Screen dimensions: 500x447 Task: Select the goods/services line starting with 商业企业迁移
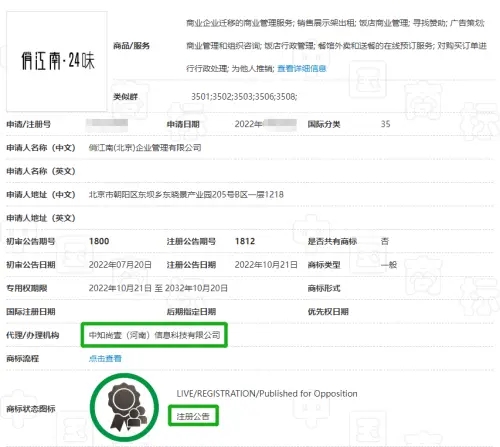tap(335, 23)
